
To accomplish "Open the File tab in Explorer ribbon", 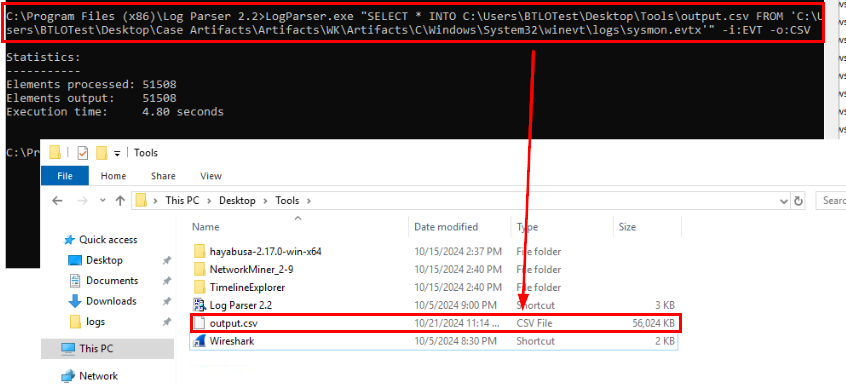I will [x=65, y=176].
